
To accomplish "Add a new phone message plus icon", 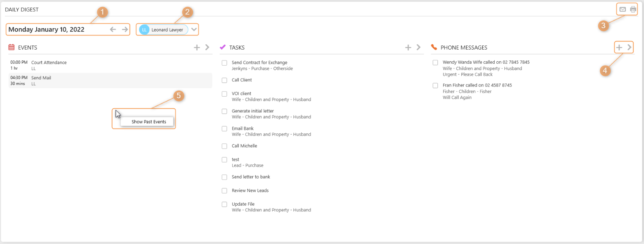I will click(619, 48).
